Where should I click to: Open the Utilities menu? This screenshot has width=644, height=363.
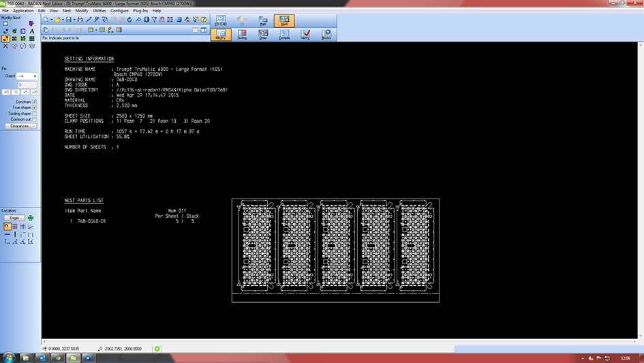(99, 11)
